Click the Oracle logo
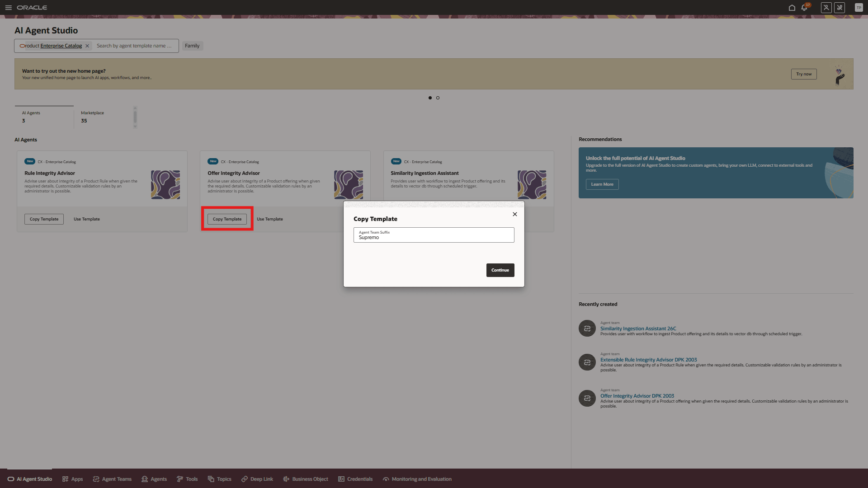 tap(32, 8)
